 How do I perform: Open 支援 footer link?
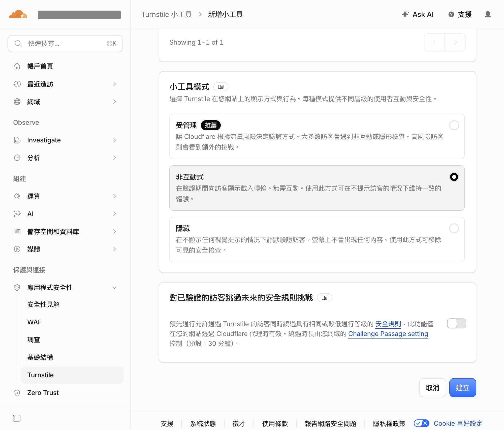[167, 423]
